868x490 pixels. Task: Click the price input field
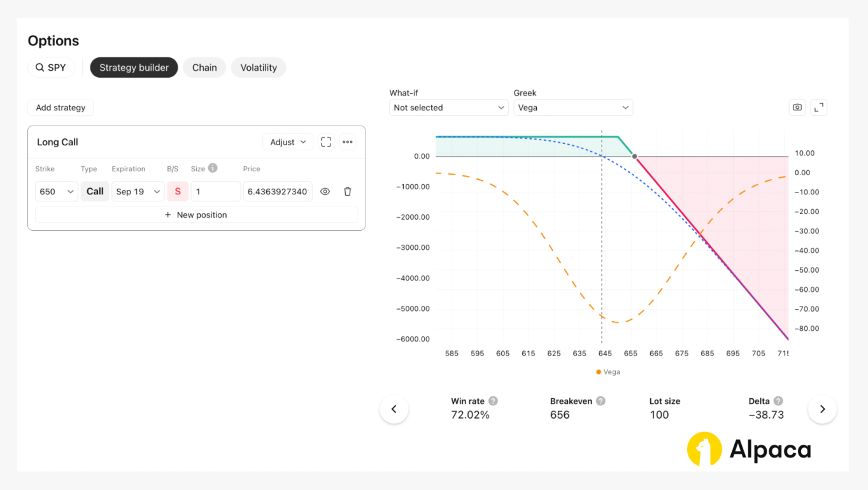pos(278,191)
